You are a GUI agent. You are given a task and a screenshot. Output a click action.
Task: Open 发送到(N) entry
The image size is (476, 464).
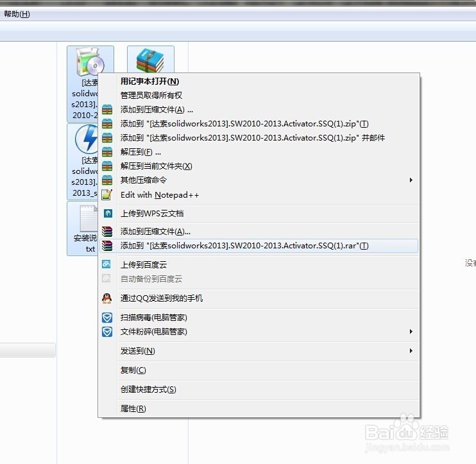coord(137,351)
